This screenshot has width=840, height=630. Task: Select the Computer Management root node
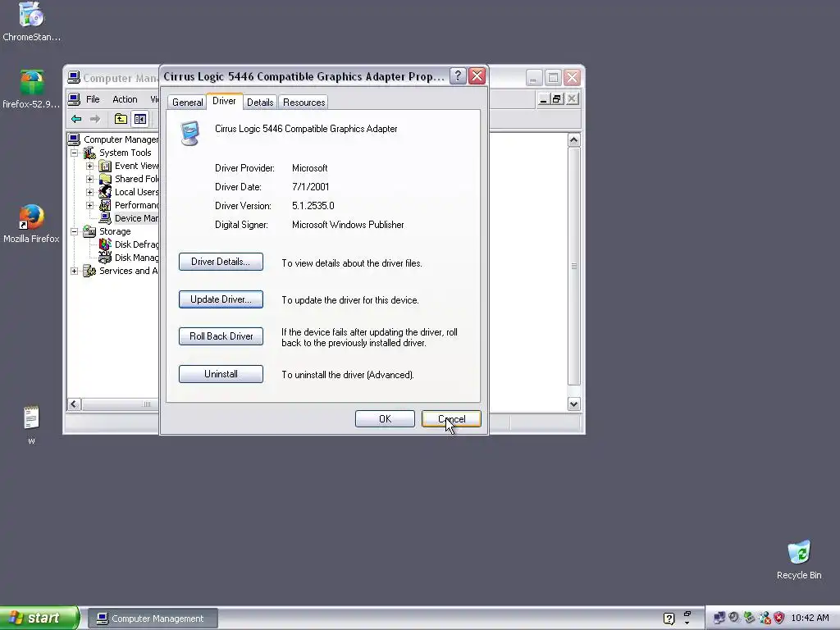pyautogui.click(x=121, y=139)
